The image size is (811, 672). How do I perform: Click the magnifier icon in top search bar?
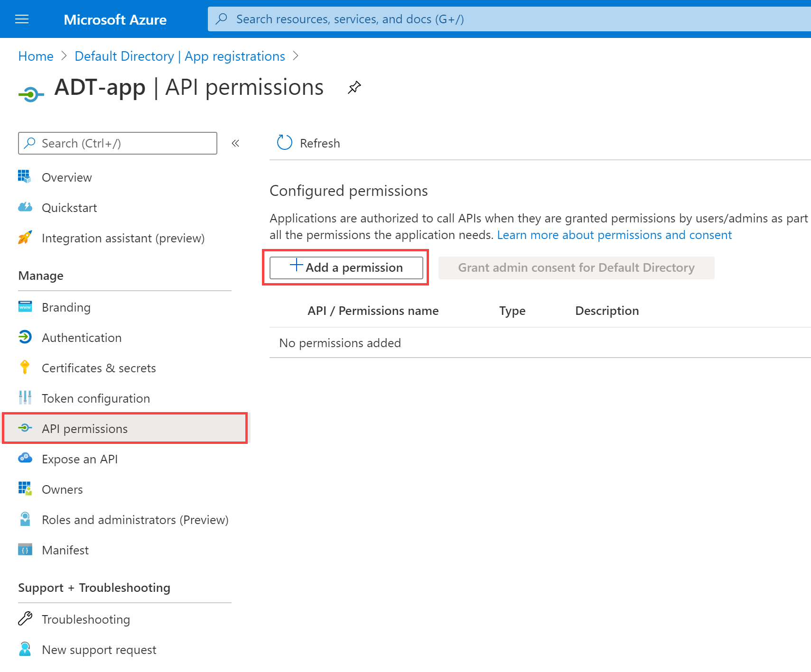point(221,19)
